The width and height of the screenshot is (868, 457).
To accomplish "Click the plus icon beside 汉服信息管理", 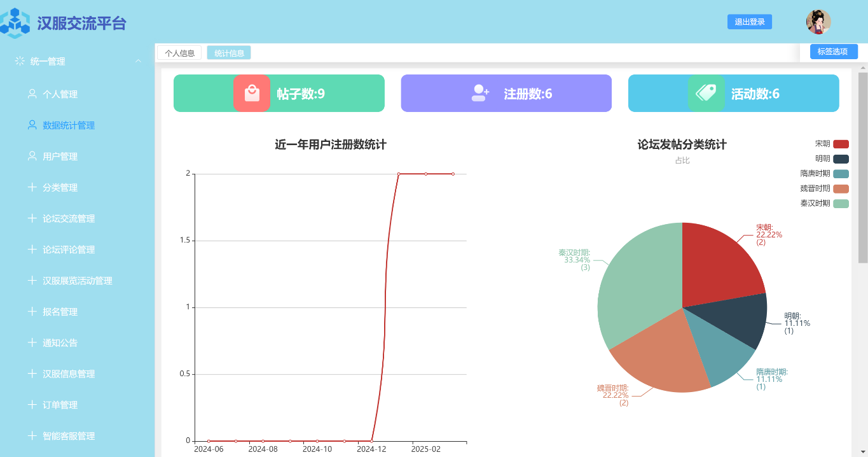I will (32, 374).
